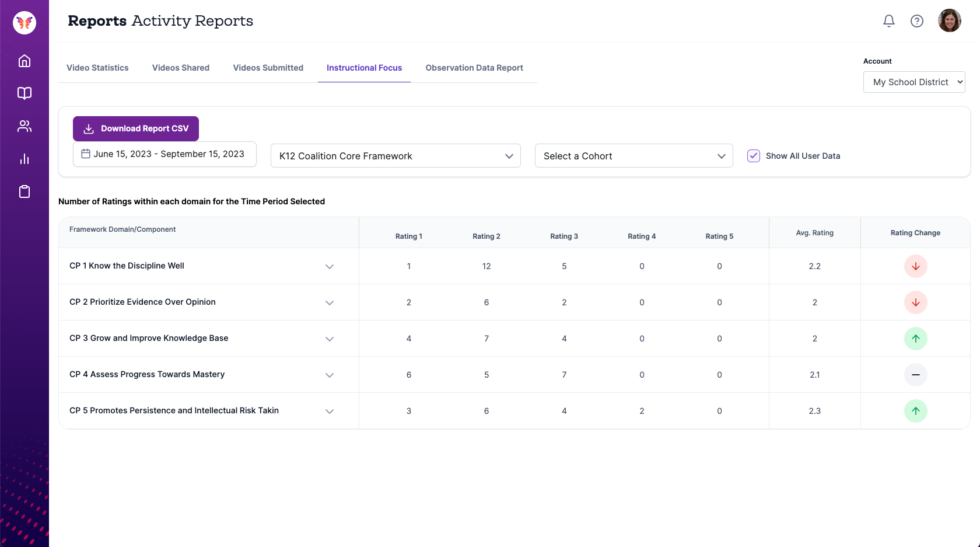This screenshot has height=547, width=980.
Task: Open the book library sidebar icon
Action: [x=24, y=93]
